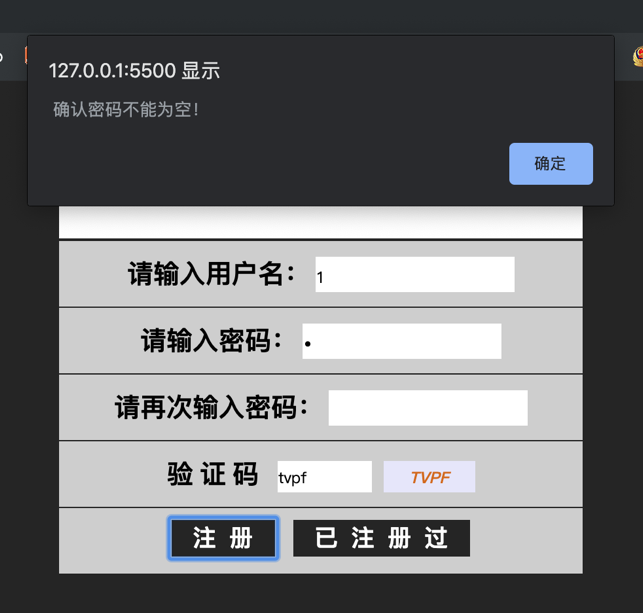The width and height of the screenshot is (643, 613).
Task: Click the 验证码 label text
Action: pyautogui.click(x=212, y=474)
